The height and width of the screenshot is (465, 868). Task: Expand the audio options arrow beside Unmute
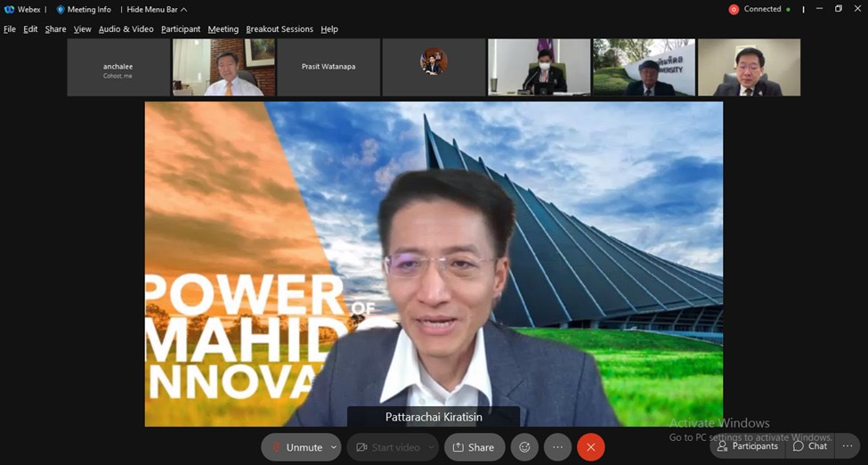(x=334, y=447)
